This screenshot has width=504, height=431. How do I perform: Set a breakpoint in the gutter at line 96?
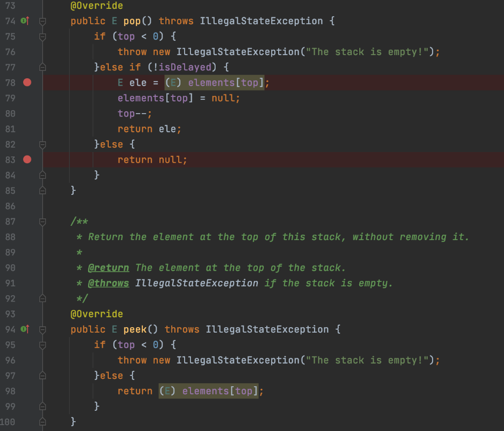(x=27, y=360)
